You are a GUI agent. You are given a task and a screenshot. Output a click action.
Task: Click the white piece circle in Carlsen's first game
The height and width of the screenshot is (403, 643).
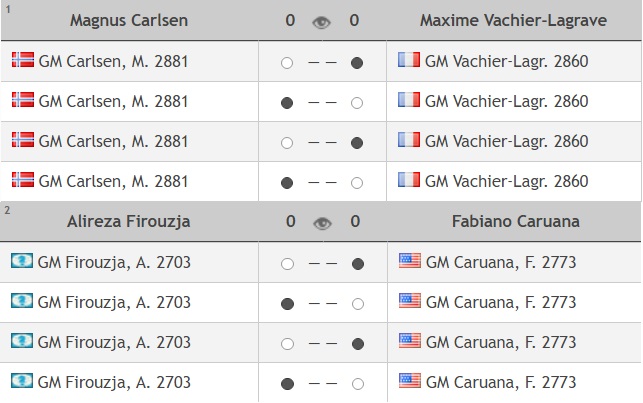pyautogui.click(x=287, y=62)
